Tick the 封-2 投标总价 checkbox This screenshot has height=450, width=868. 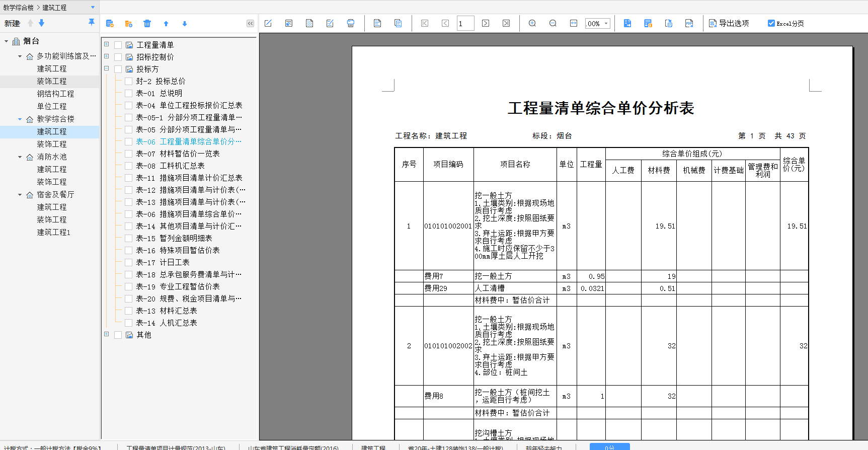coord(128,81)
